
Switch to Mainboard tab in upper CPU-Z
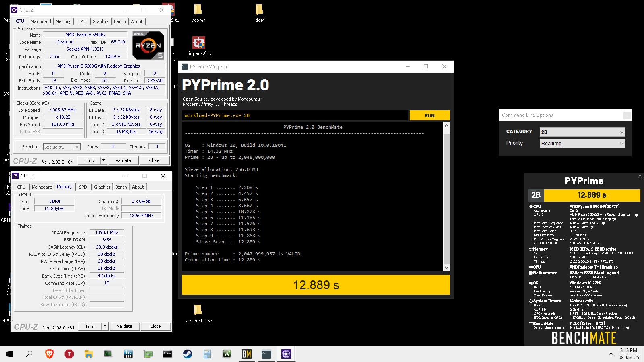point(41,21)
